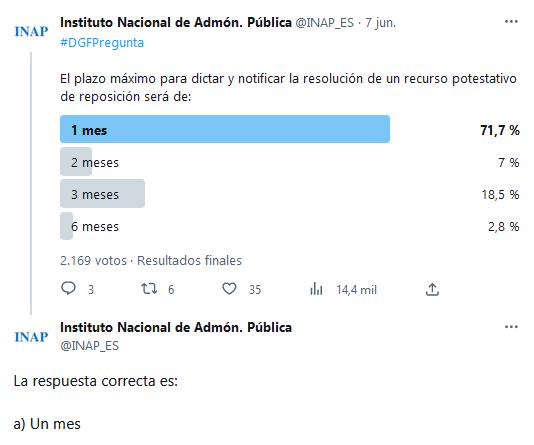Click the @INAP_ES handle in the top tweet

pyautogui.click(x=325, y=23)
